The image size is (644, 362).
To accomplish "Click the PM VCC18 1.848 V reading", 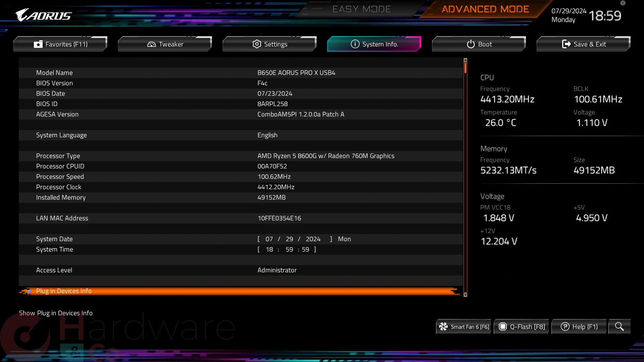I will coord(498,218).
